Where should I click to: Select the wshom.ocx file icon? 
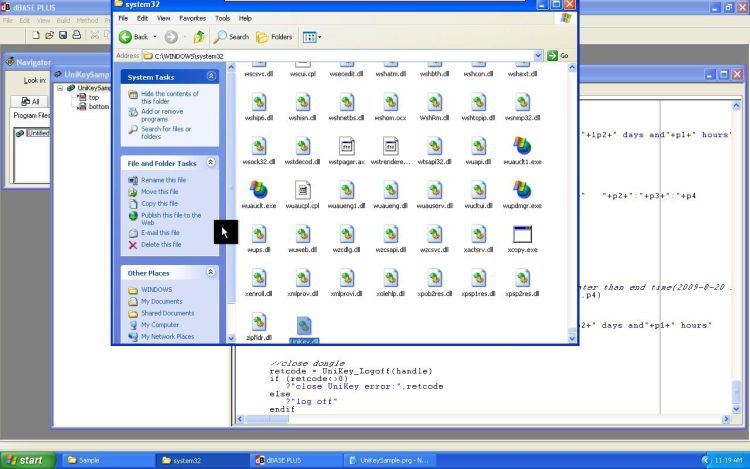pos(391,102)
